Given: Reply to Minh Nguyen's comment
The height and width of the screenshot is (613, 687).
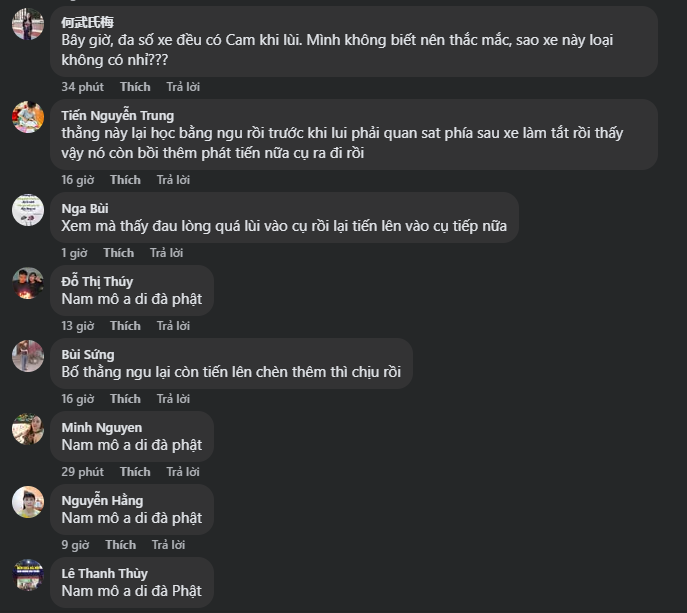Looking at the screenshot, I should [183, 472].
